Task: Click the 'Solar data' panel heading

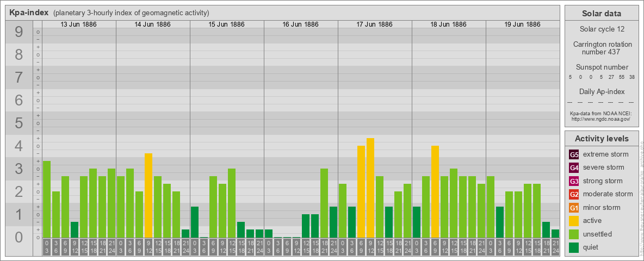Action: point(601,14)
